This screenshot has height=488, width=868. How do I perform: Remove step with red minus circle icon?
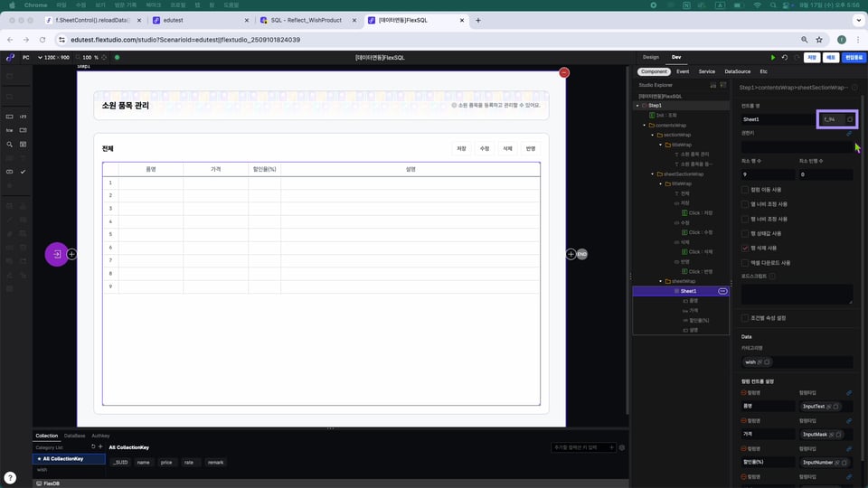[564, 73]
